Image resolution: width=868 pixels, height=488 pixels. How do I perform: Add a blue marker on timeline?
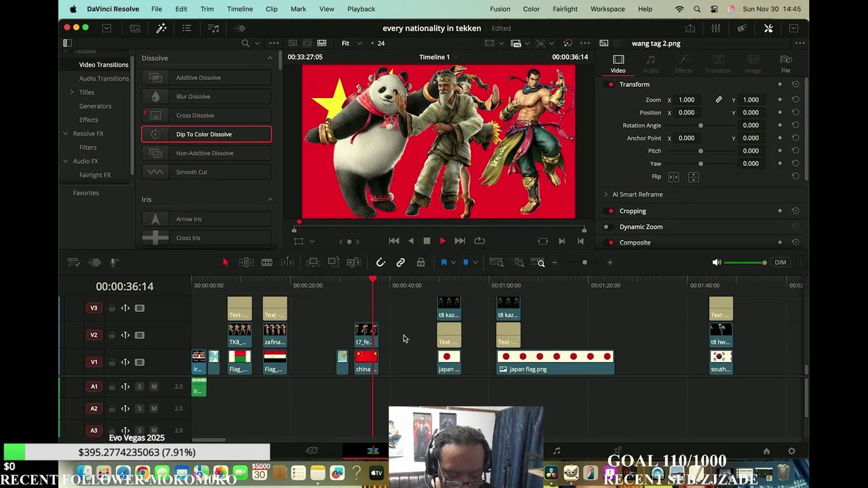tap(465, 262)
